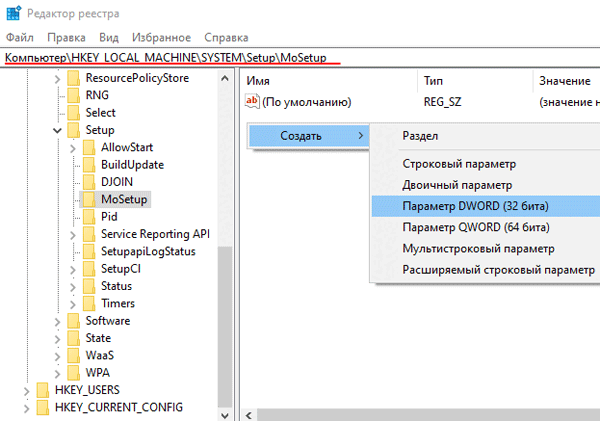Click the registry path address bar
Screen dimensions: 600x421
[300, 58]
